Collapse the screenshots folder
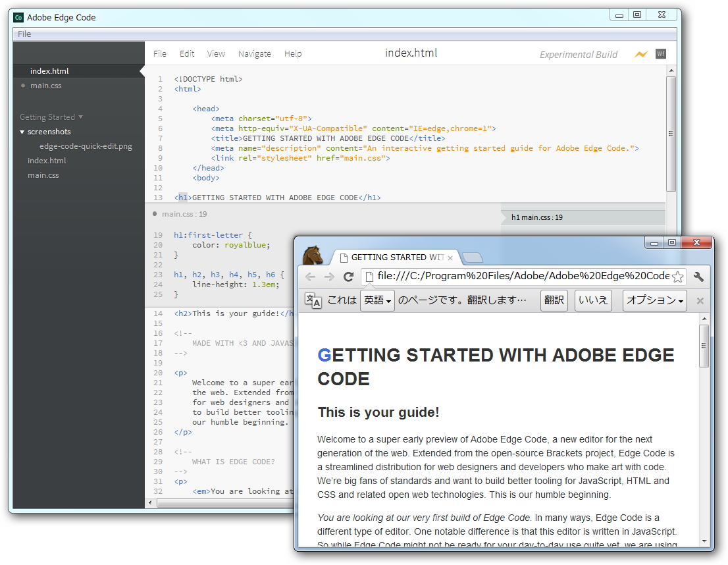This screenshot has width=728, height=565. pos(22,132)
